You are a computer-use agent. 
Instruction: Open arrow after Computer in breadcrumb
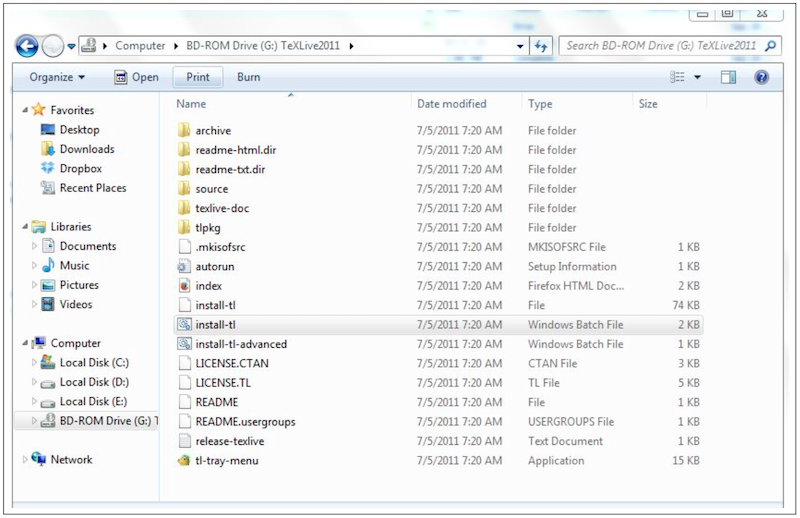176,46
